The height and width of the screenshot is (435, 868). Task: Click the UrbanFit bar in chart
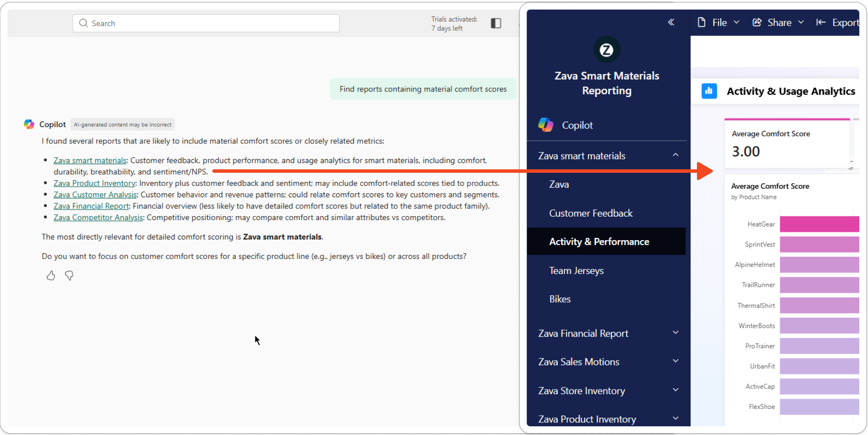[x=819, y=366]
